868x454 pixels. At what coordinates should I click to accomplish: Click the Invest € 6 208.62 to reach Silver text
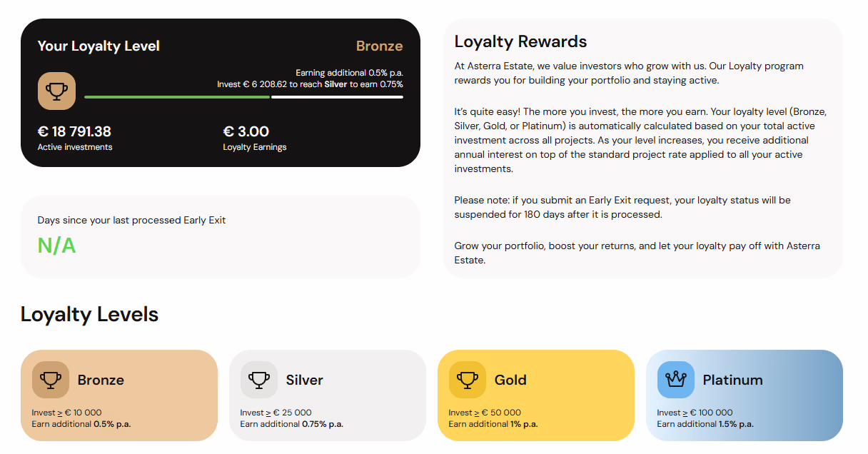coord(311,83)
